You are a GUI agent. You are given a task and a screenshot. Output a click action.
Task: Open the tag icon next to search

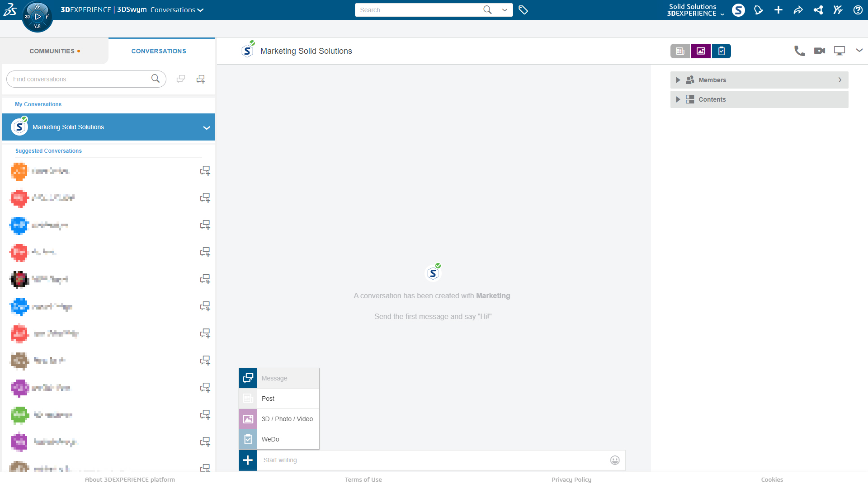tap(524, 9)
